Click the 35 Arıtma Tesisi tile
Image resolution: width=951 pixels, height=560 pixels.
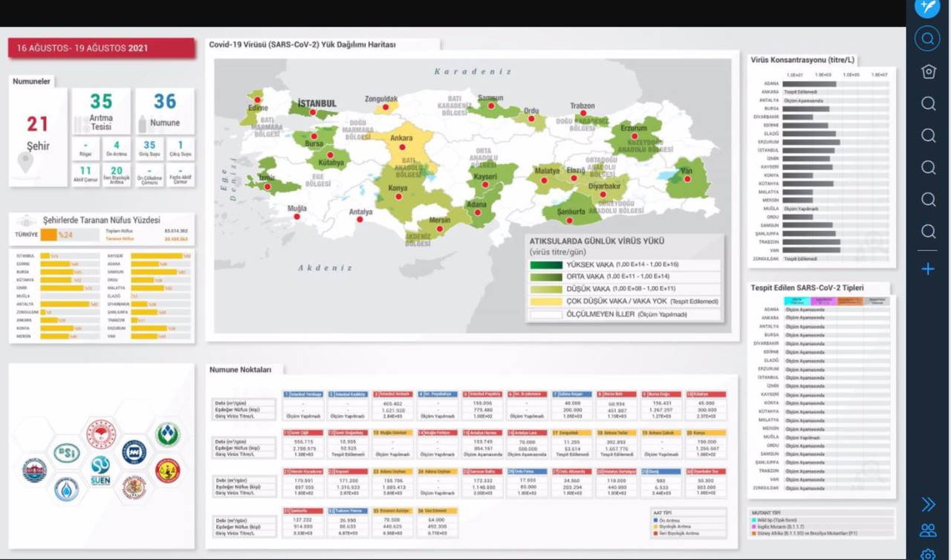[x=101, y=110]
